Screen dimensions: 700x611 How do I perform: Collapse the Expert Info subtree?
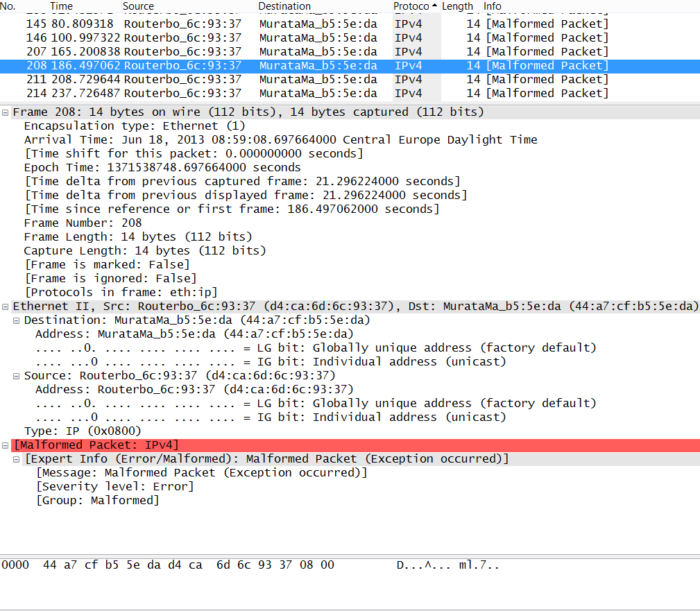click(x=17, y=459)
